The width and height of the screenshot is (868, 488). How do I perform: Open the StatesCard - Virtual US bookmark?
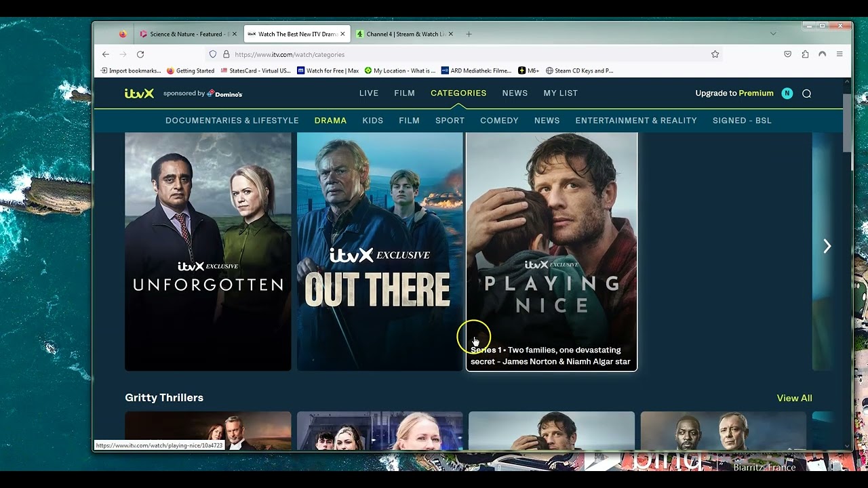coord(256,70)
